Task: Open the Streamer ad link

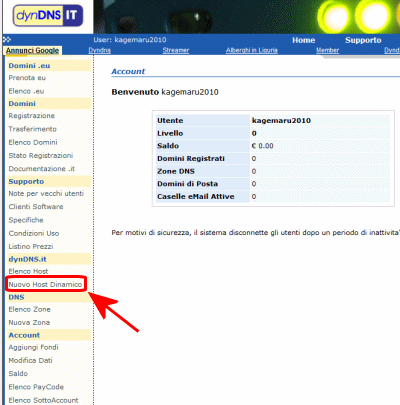Action: click(x=176, y=50)
